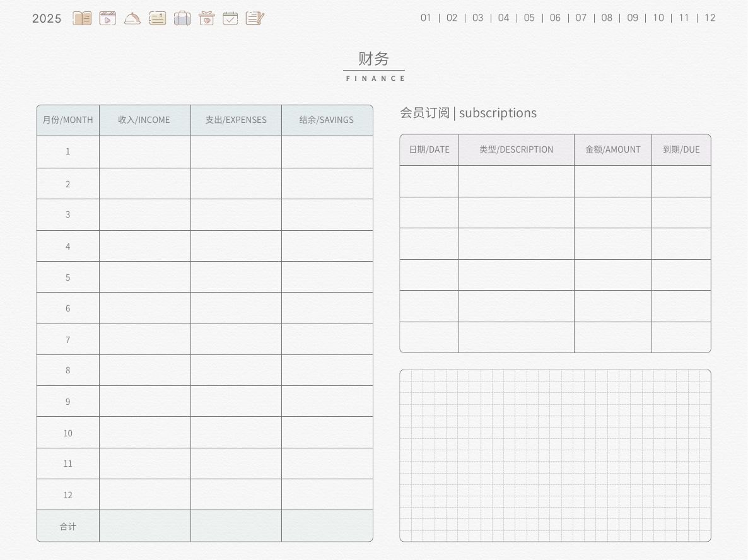Click the 结余/SAVINGS column header
This screenshot has height=560, width=748.
coord(327,120)
